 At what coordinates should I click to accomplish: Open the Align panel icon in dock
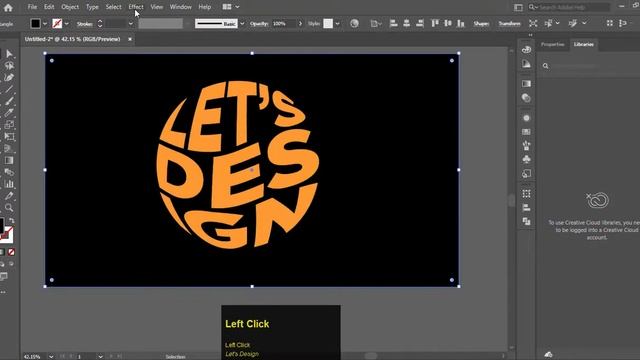tap(527, 208)
